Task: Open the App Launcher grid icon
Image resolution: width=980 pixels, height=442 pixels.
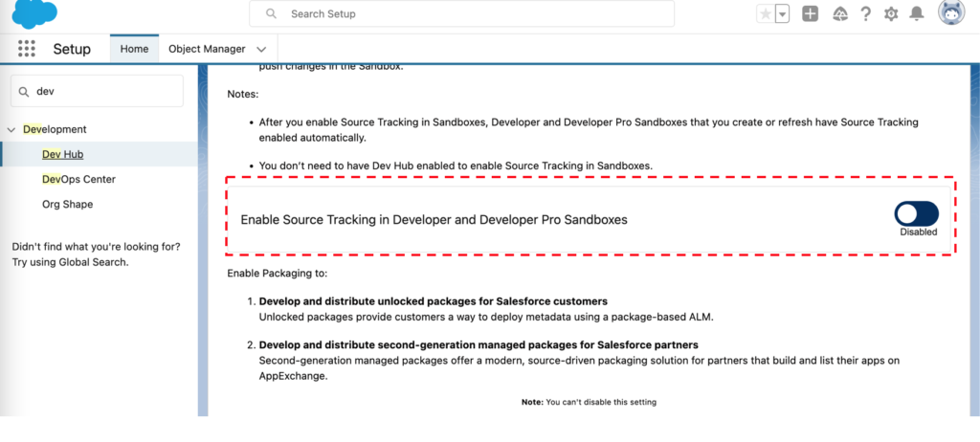Action: point(26,49)
